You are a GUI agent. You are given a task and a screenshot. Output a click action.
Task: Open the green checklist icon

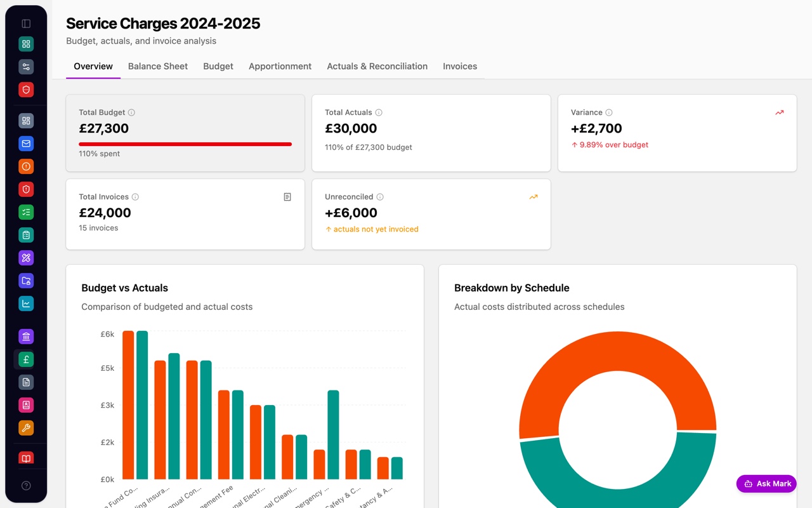(x=26, y=212)
